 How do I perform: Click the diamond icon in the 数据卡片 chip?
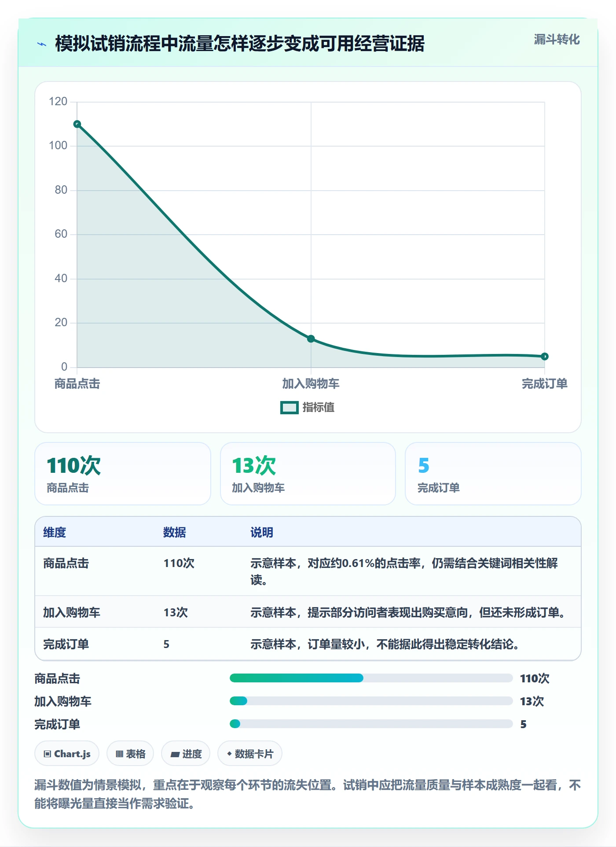pos(229,754)
